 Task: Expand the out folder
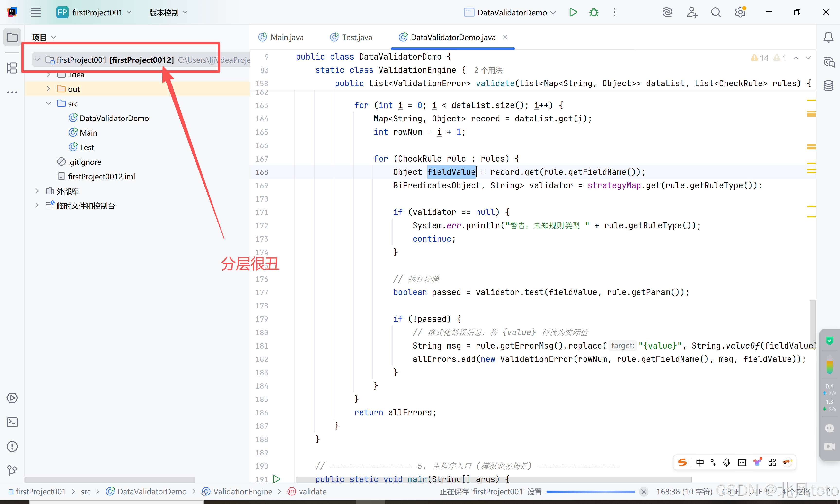[x=49, y=89]
